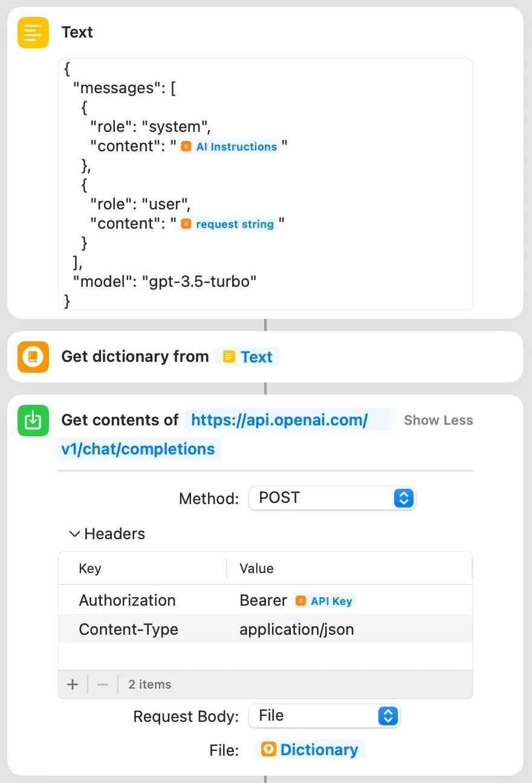The height and width of the screenshot is (783, 532).
Task: Click the application/json header value
Action: 296,629
